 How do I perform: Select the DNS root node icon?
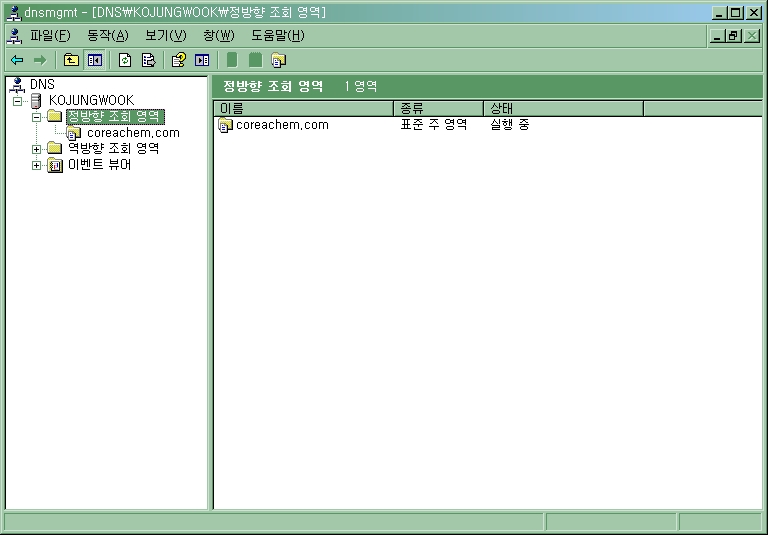(18, 85)
